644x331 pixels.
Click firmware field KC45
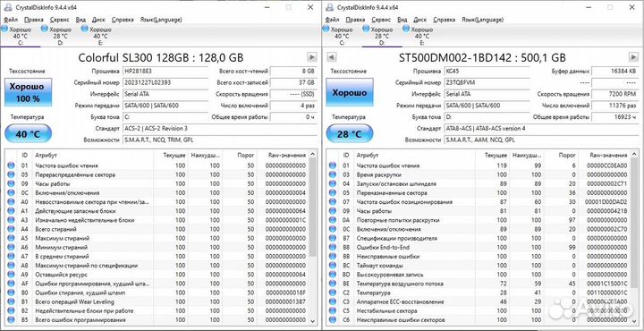(487, 71)
